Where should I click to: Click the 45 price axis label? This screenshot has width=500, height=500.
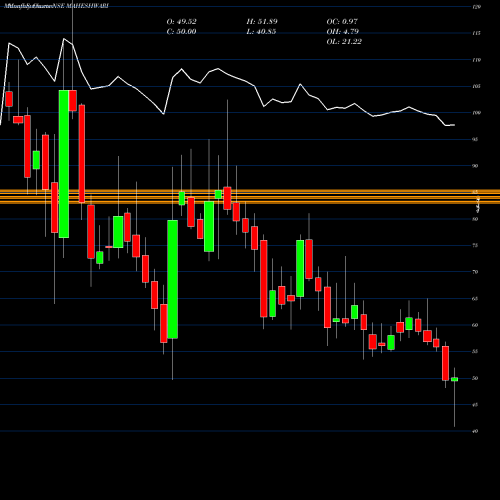[475, 405]
